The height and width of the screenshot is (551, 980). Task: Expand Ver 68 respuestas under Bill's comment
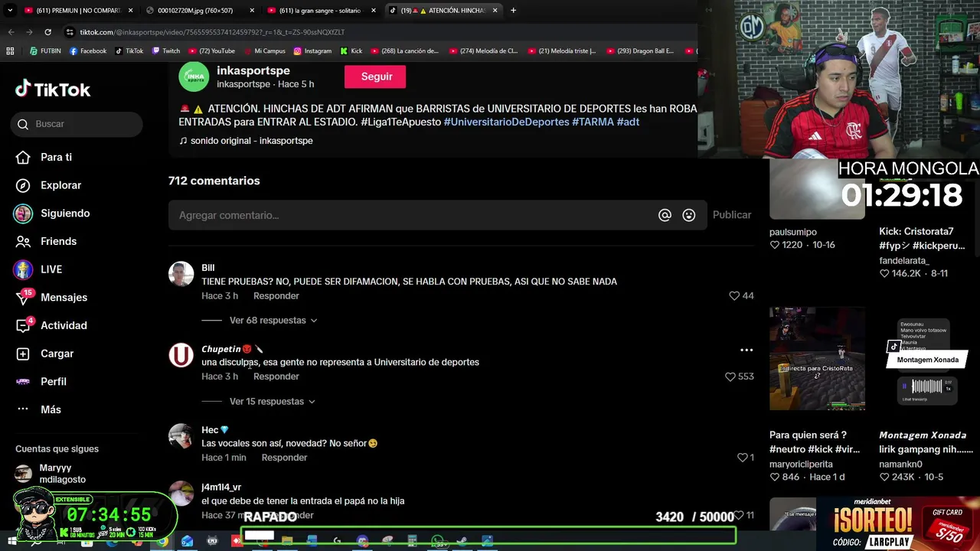pos(273,321)
